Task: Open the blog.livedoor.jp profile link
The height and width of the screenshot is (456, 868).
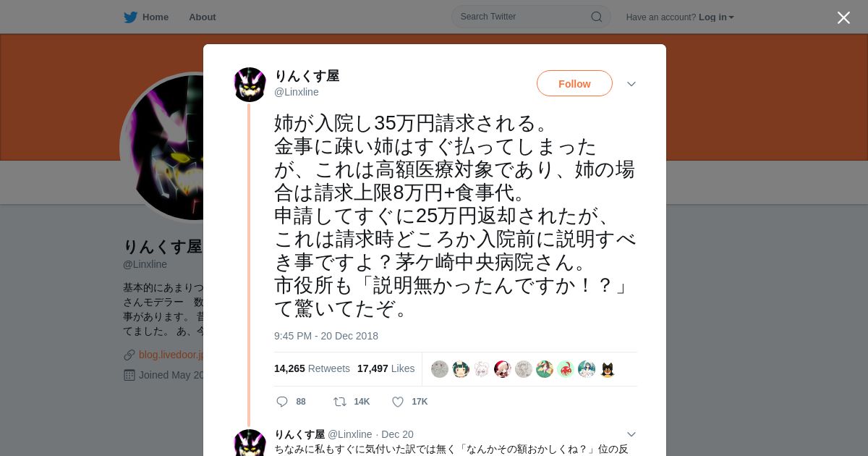Action: click(x=171, y=355)
